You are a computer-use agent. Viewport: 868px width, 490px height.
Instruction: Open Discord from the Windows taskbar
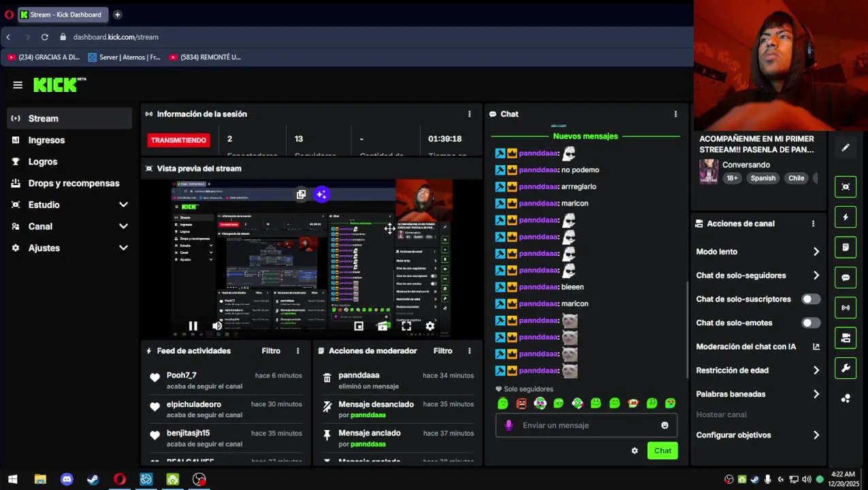point(67,480)
